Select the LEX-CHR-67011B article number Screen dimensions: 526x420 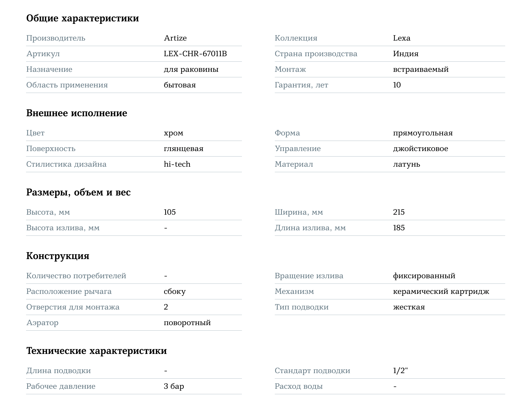(x=195, y=54)
